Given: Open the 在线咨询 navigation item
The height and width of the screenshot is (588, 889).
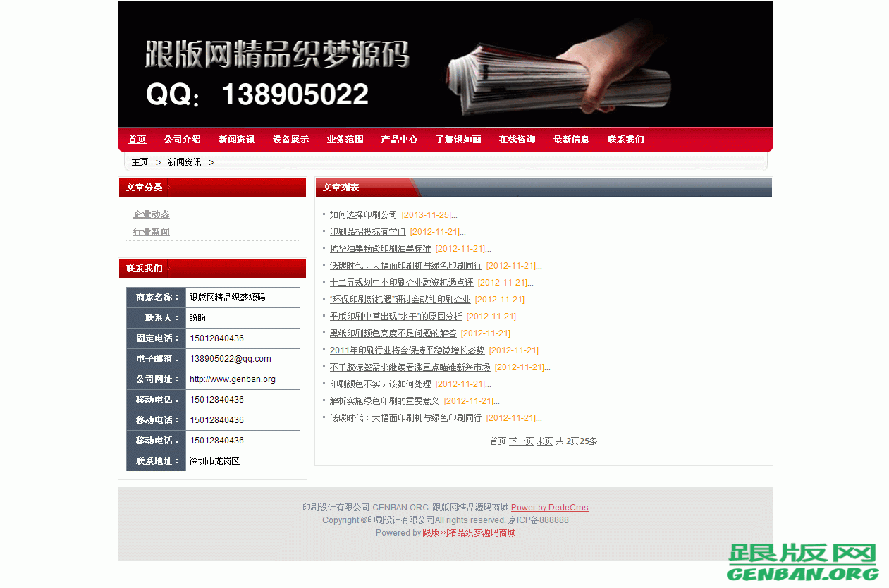Looking at the screenshot, I should pos(516,140).
